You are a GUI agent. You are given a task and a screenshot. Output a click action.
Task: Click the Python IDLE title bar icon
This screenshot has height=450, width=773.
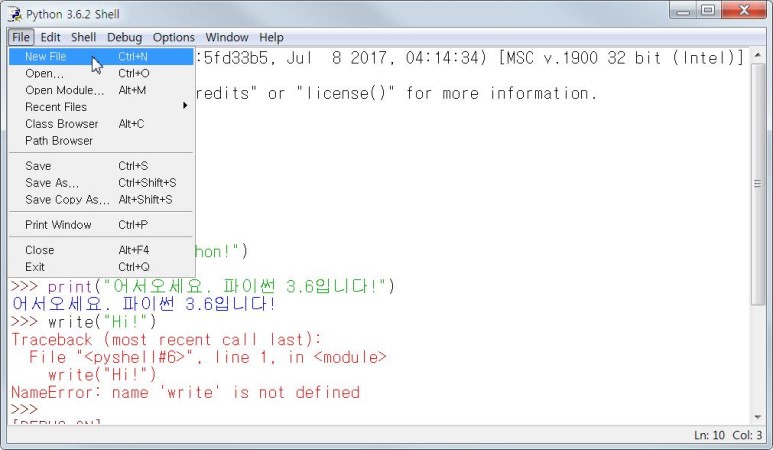tap(15, 14)
